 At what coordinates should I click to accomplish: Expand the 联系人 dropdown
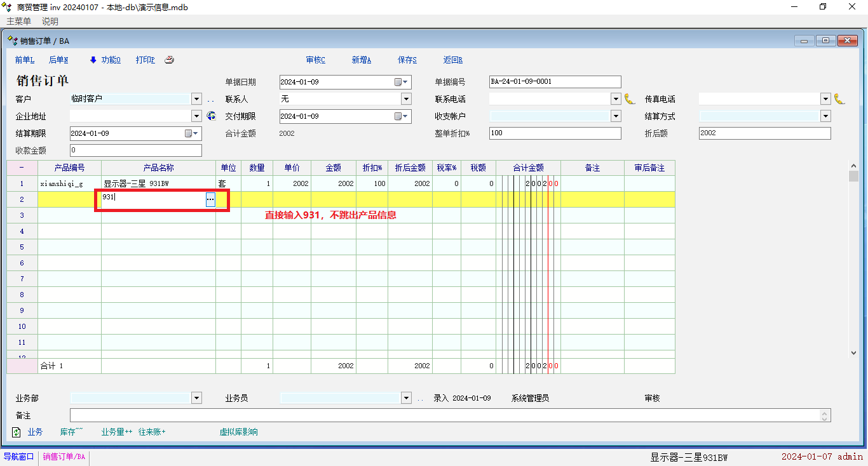point(406,99)
